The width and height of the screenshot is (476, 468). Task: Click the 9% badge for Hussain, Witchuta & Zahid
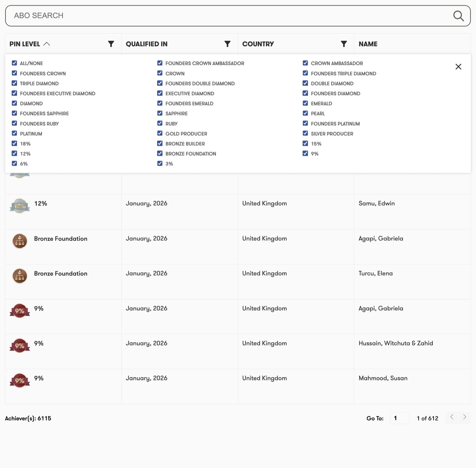click(20, 345)
